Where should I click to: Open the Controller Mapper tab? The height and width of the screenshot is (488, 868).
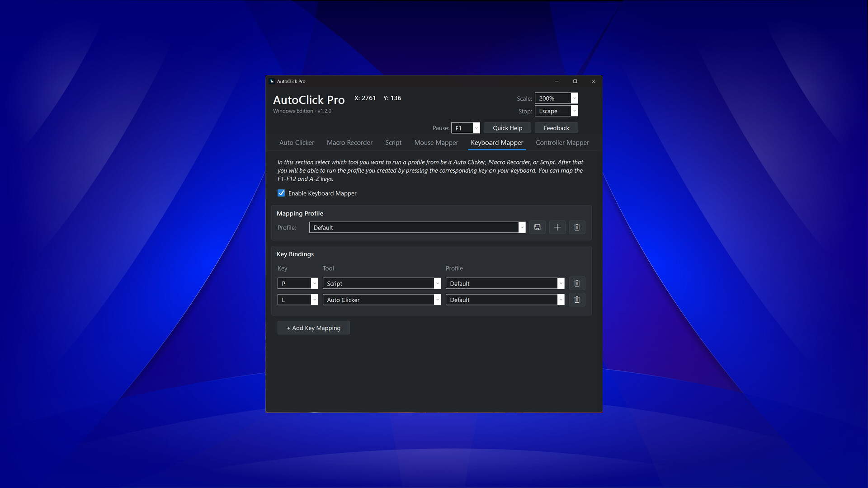562,142
